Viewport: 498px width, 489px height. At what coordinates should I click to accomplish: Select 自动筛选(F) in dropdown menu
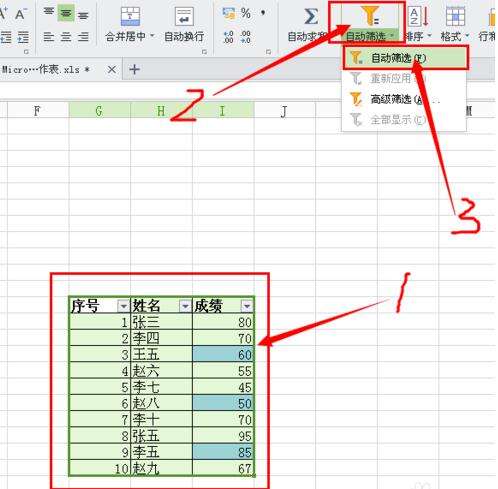pos(406,58)
